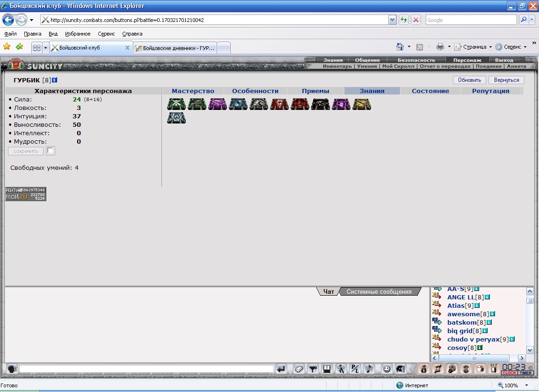Select the purple hand knowledge icon

[341, 104]
